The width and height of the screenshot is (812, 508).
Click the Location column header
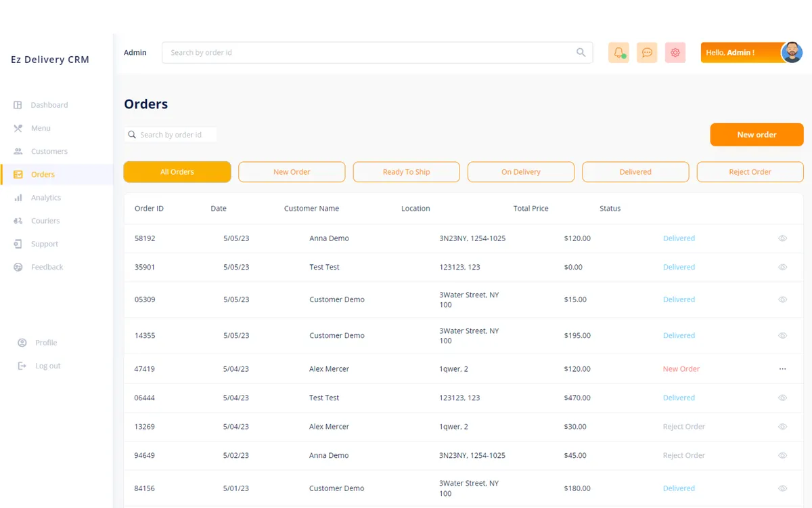[x=415, y=209]
